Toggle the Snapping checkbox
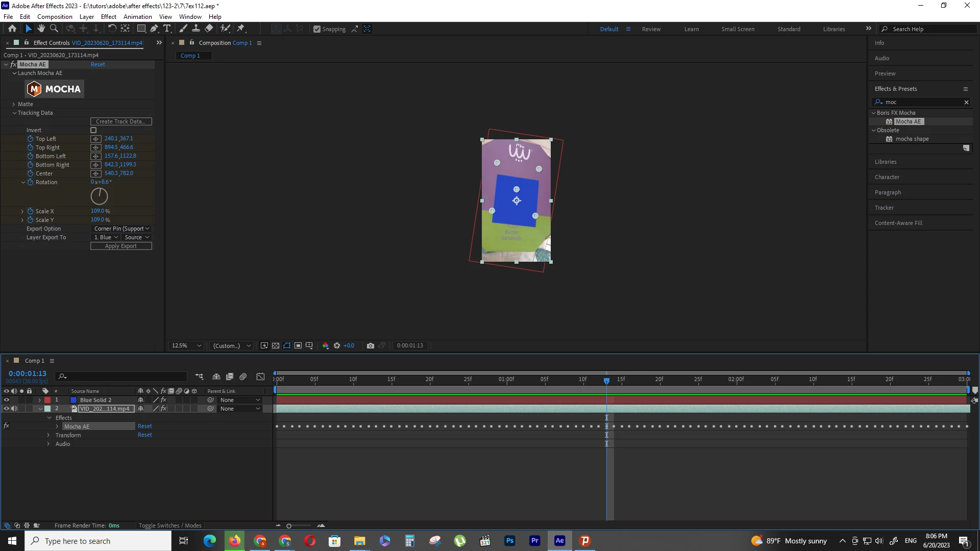This screenshot has height=551, width=980. click(x=317, y=29)
